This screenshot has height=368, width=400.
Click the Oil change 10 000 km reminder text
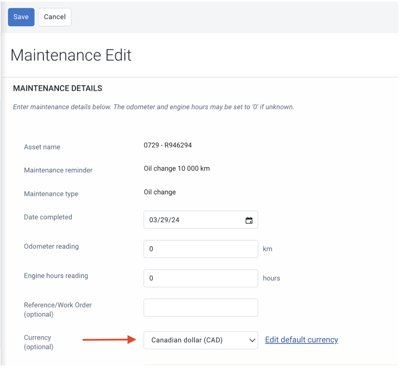click(x=177, y=169)
